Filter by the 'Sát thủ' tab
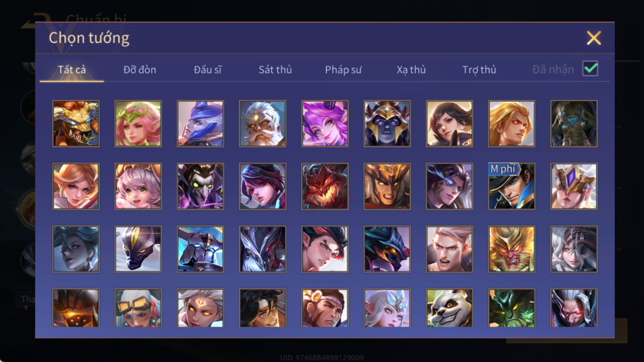The image size is (644, 362). pos(275,70)
